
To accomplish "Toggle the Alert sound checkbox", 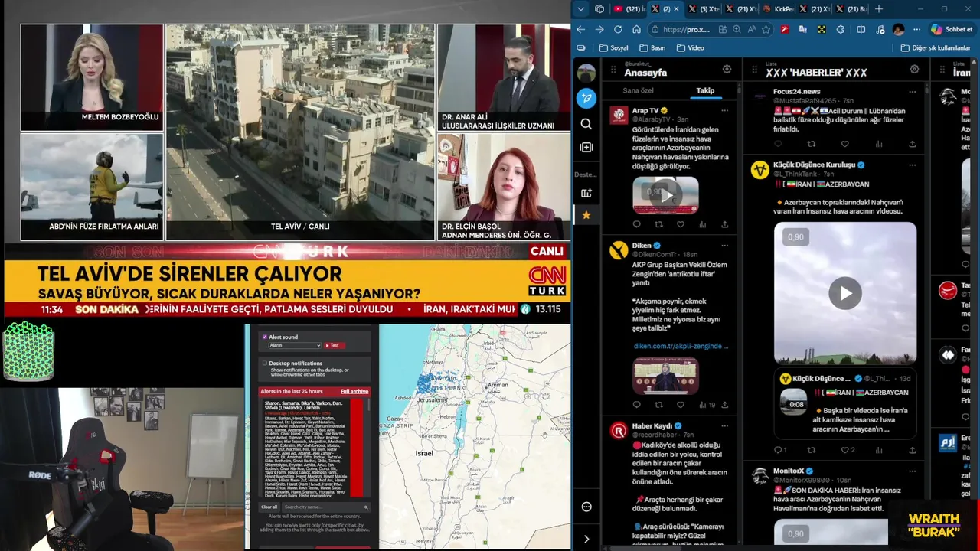I will [265, 337].
